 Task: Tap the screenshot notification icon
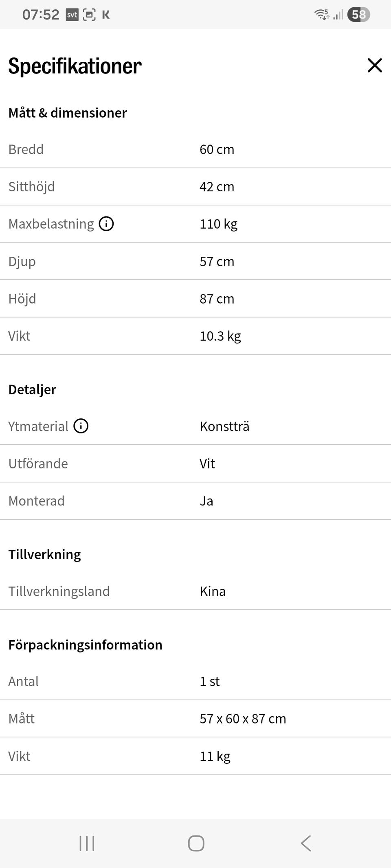(x=89, y=15)
